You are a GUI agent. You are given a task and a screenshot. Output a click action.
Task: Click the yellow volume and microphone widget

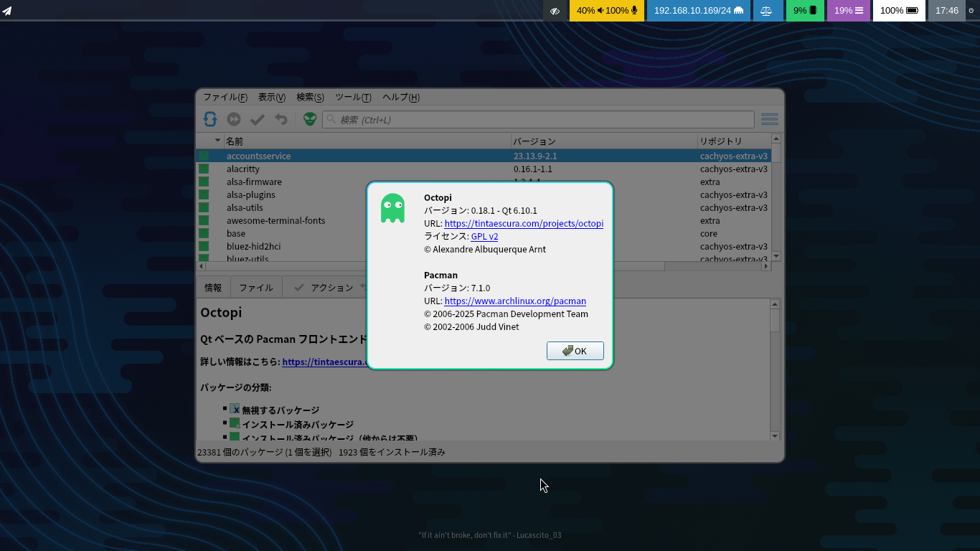tap(607, 11)
